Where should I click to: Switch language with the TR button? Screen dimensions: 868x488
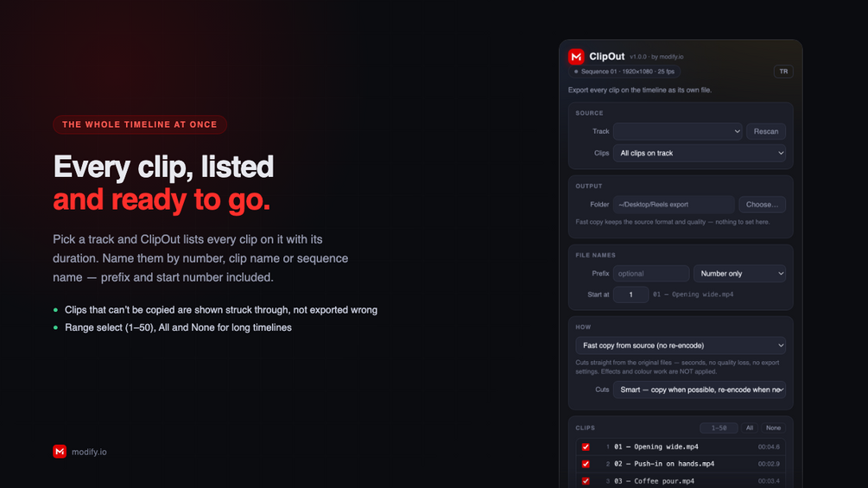[x=783, y=72]
